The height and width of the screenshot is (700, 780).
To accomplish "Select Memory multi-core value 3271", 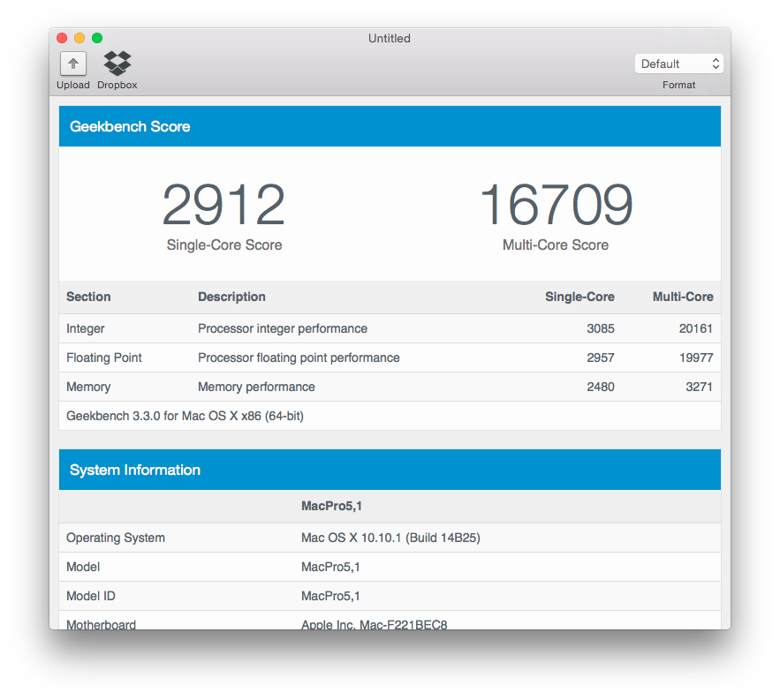I will 700,387.
